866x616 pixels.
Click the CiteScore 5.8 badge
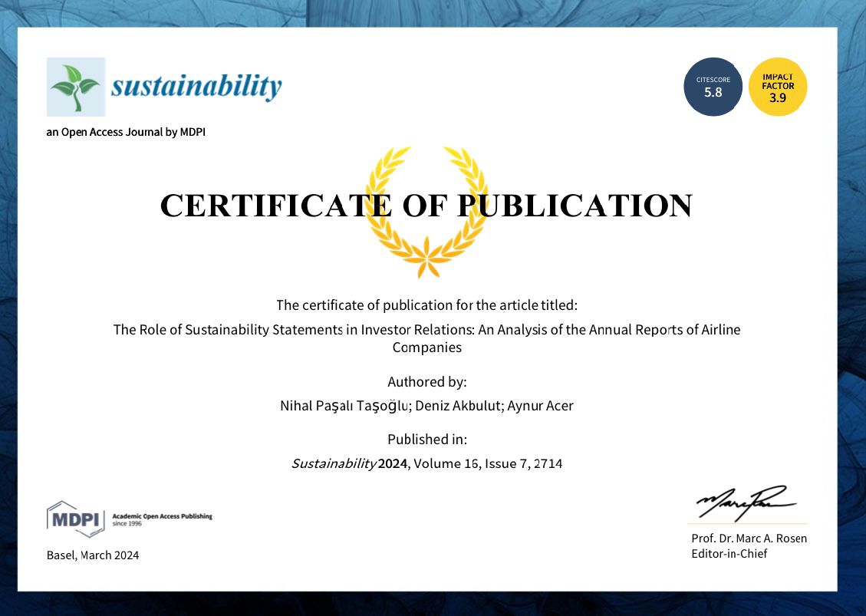coord(713,87)
